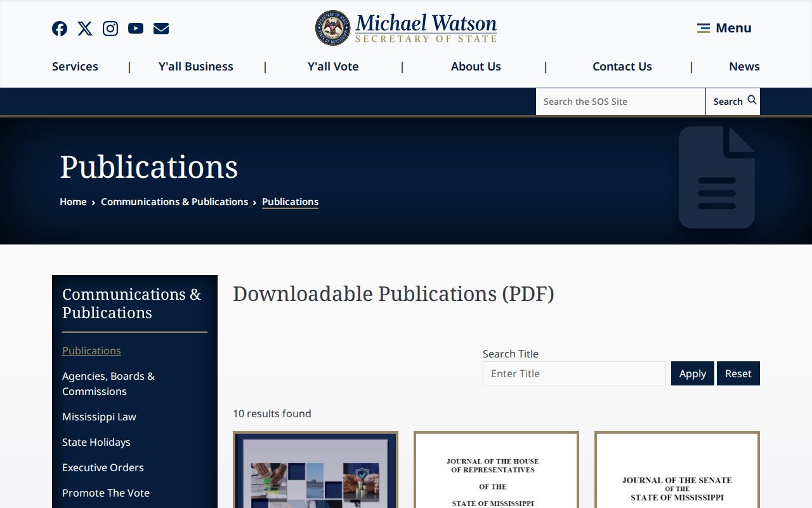Open Journal of the House of Representatives thumbnail
This screenshot has width=812, height=508.
(x=496, y=470)
